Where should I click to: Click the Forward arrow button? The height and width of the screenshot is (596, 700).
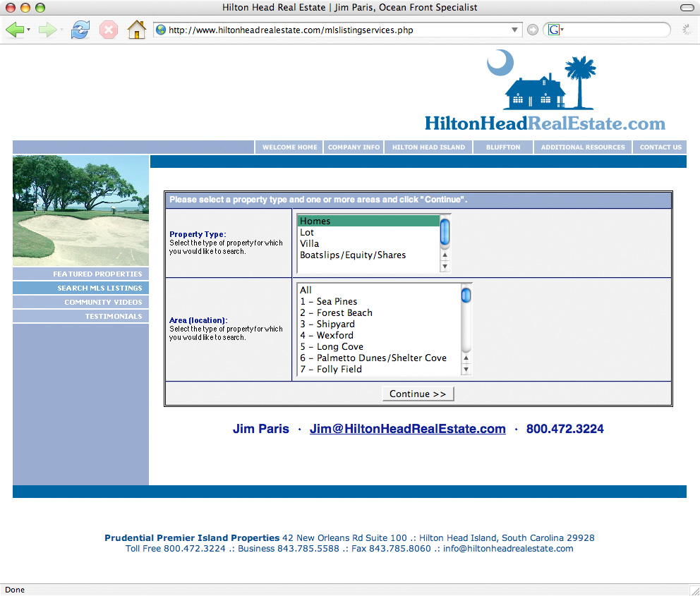[x=47, y=30]
